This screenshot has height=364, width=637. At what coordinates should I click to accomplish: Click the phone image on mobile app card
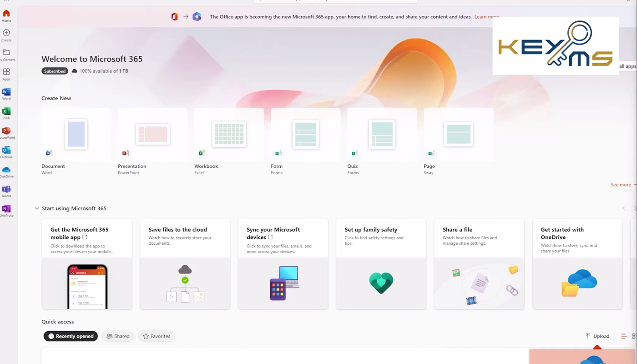pyautogui.click(x=87, y=287)
